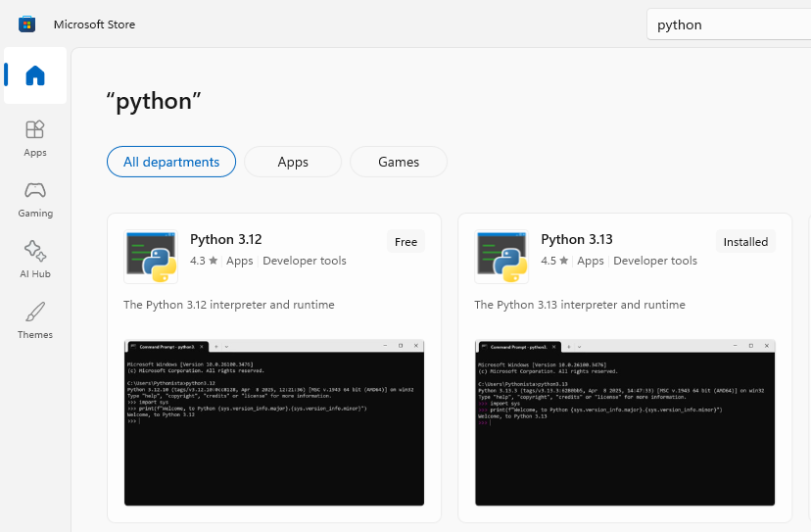Click the search box containing python
The height and width of the screenshot is (532, 811).
pos(729,24)
